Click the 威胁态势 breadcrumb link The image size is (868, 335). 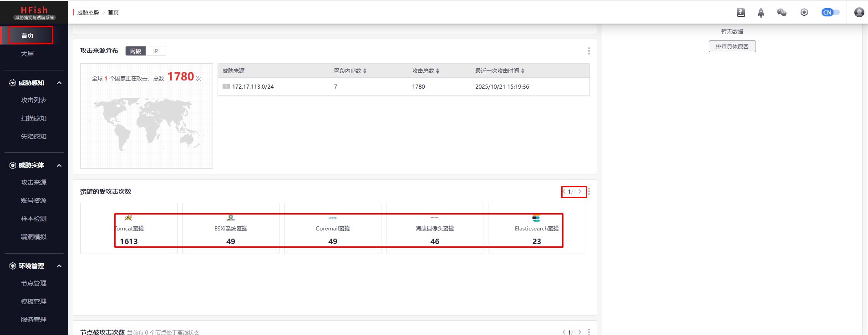tap(88, 13)
